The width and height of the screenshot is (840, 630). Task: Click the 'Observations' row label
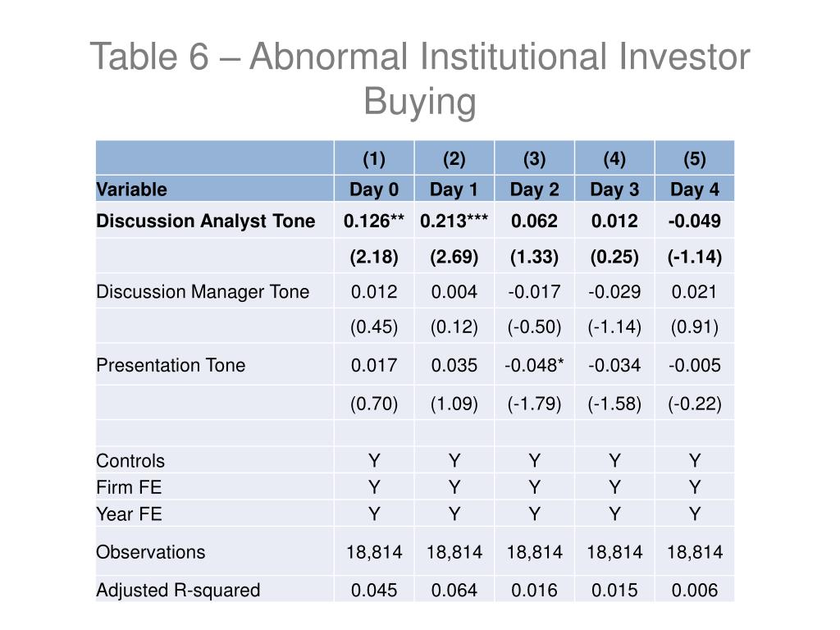(x=151, y=552)
